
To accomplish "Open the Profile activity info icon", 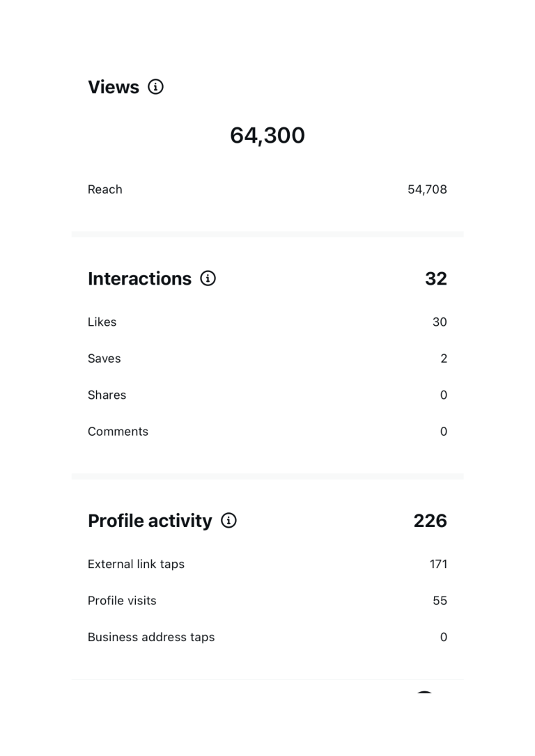I will click(x=228, y=520).
